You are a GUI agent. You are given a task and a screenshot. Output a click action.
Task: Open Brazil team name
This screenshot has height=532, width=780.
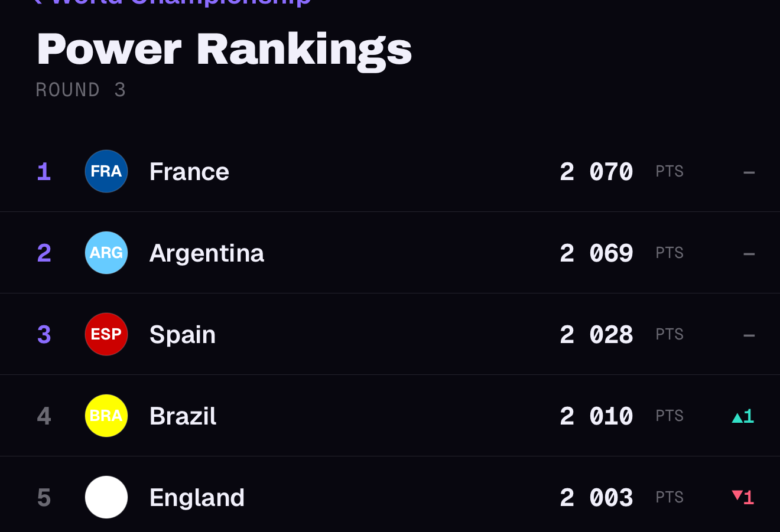click(183, 416)
